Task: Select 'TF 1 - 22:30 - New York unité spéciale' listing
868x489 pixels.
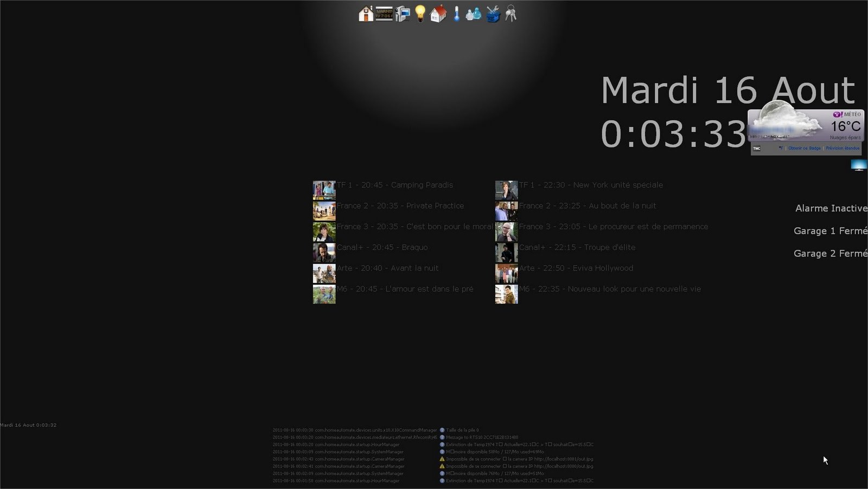Action: tap(591, 185)
